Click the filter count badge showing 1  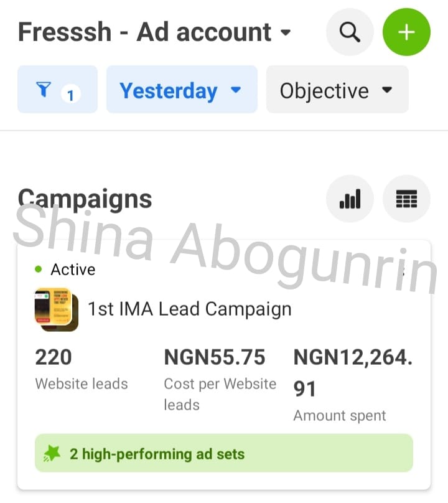[x=70, y=95]
